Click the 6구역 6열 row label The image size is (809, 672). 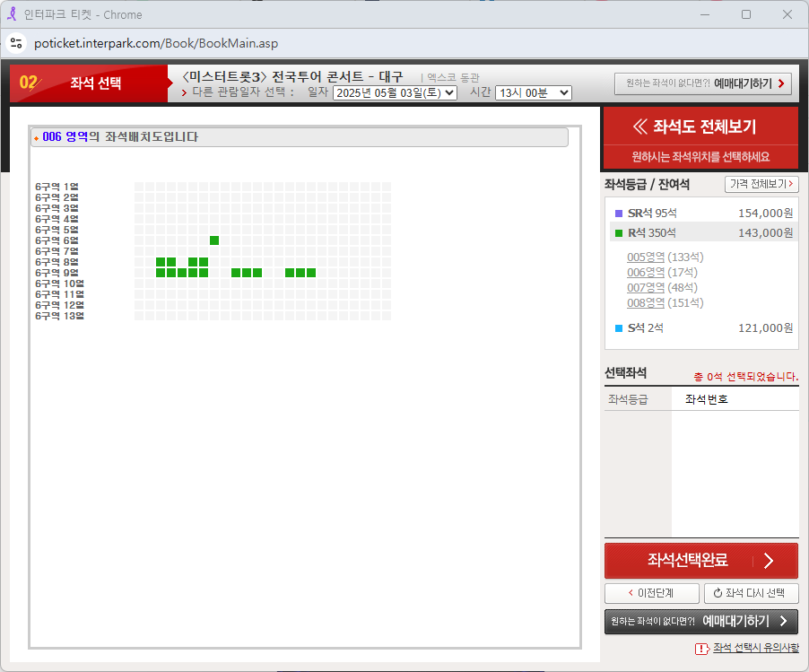(x=57, y=240)
